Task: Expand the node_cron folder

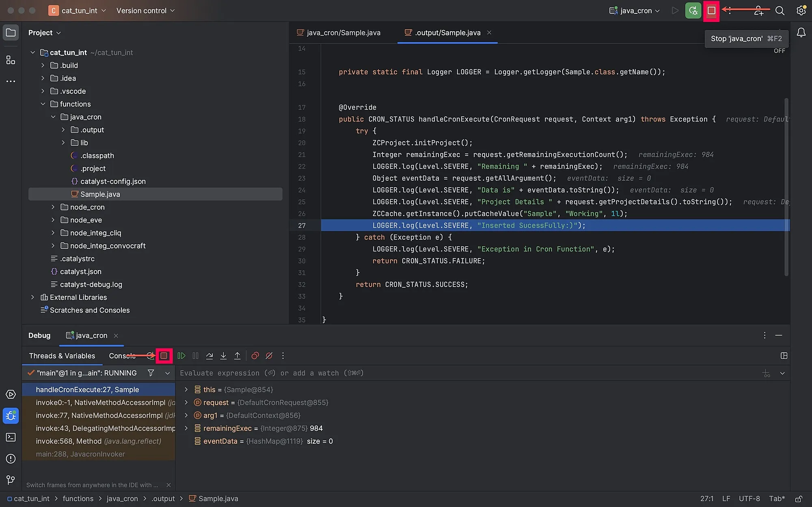Action: (x=53, y=207)
